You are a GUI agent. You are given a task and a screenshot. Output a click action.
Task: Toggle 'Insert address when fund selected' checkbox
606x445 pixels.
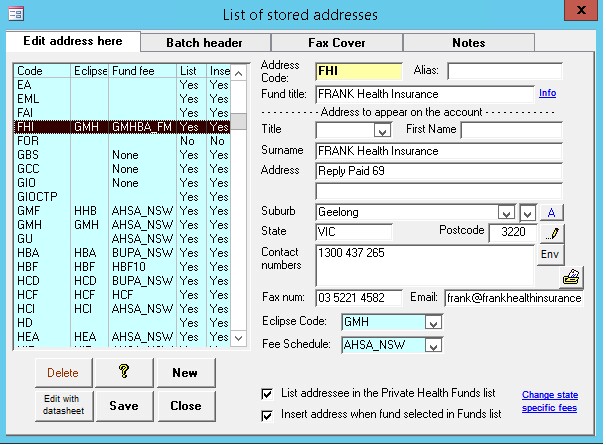267,416
